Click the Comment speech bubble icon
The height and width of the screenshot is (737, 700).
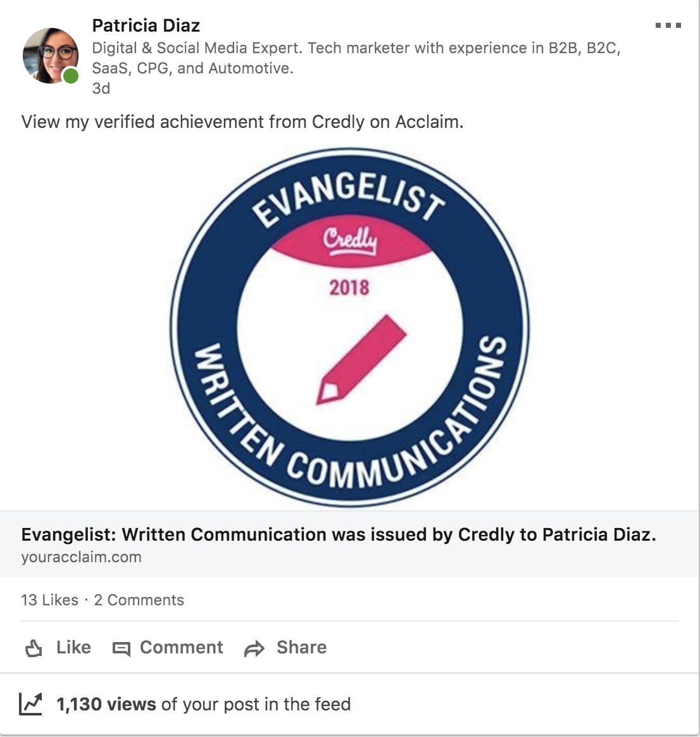click(x=121, y=648)
